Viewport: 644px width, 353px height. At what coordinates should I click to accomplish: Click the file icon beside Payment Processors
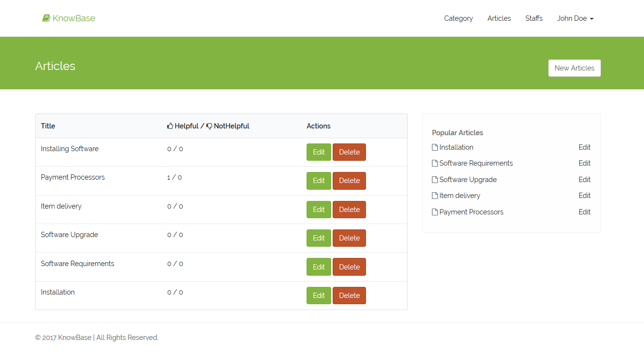pyautogui.click(x=435, y=212)
